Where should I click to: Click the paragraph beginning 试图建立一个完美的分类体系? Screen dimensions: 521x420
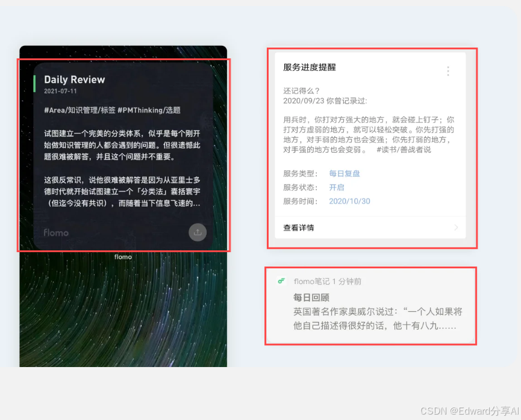(x=122, y=145)
